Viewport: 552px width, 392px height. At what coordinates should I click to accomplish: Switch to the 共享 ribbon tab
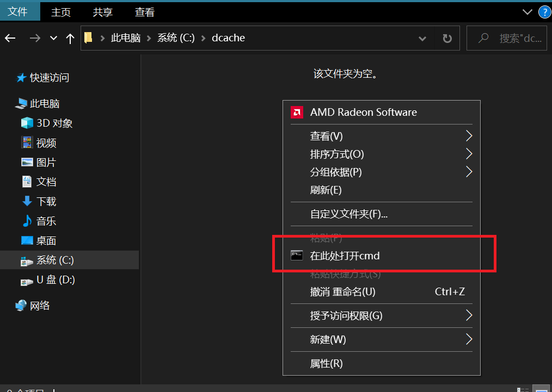103,12
